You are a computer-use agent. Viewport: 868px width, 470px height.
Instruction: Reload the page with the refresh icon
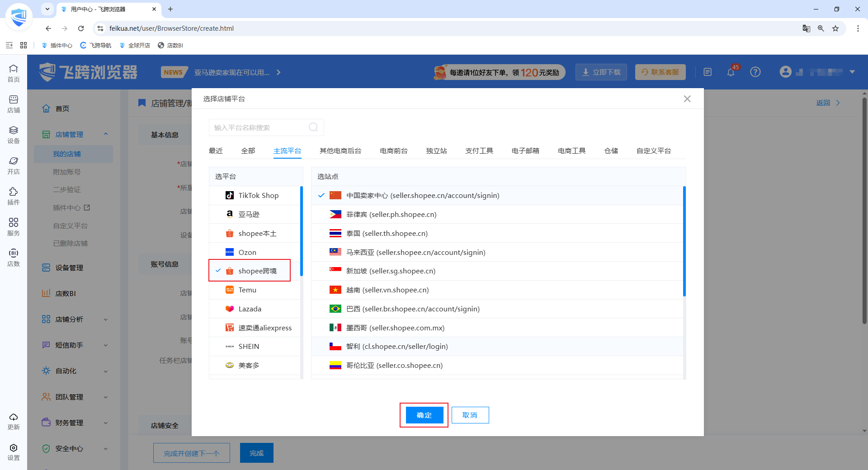tap(81, 28)
